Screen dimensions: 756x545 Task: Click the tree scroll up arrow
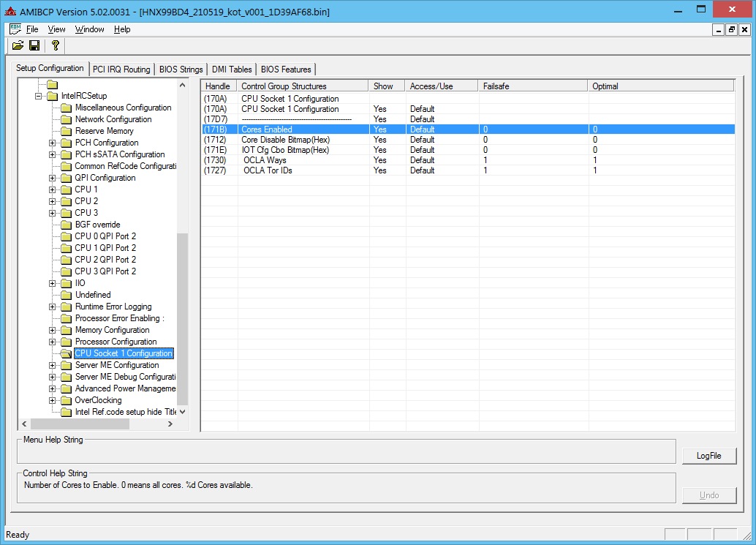(x=182, y=85)
